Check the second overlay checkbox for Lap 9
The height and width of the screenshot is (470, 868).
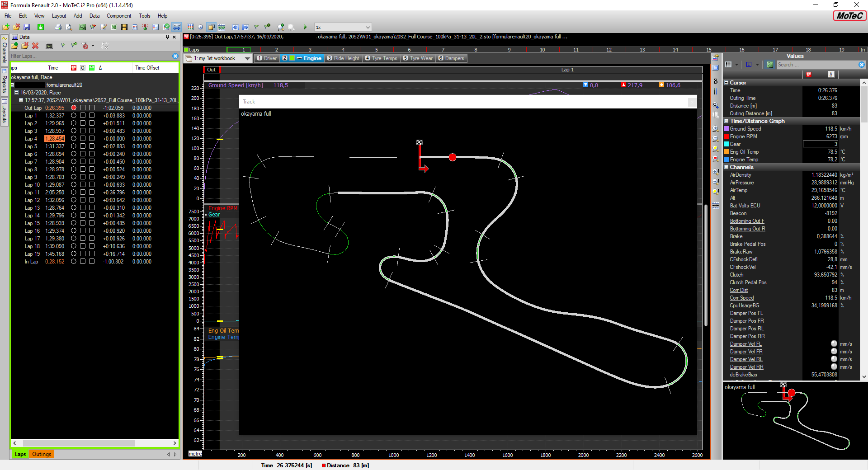[x=92, y=177]
